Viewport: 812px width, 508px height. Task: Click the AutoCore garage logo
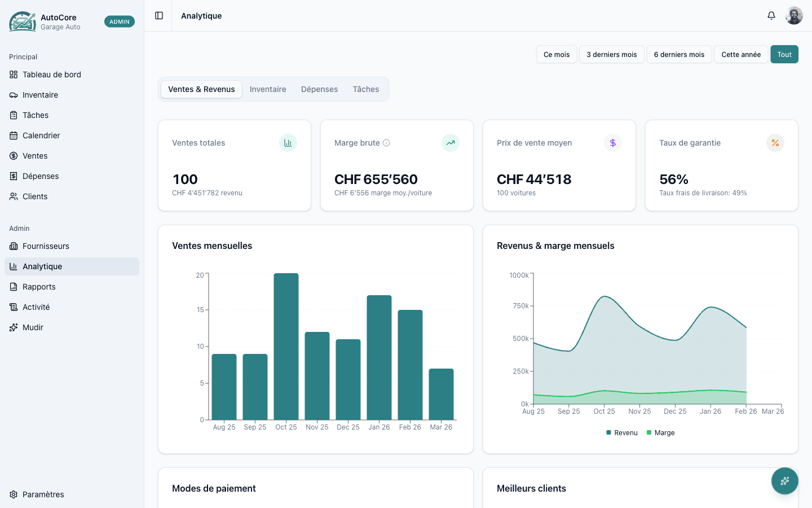[23, 21]
